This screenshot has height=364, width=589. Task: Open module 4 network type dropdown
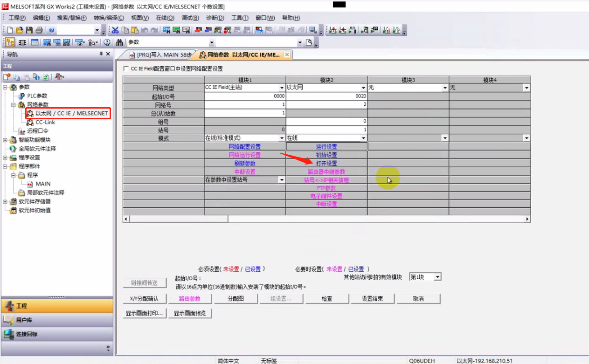click(527, 88)
